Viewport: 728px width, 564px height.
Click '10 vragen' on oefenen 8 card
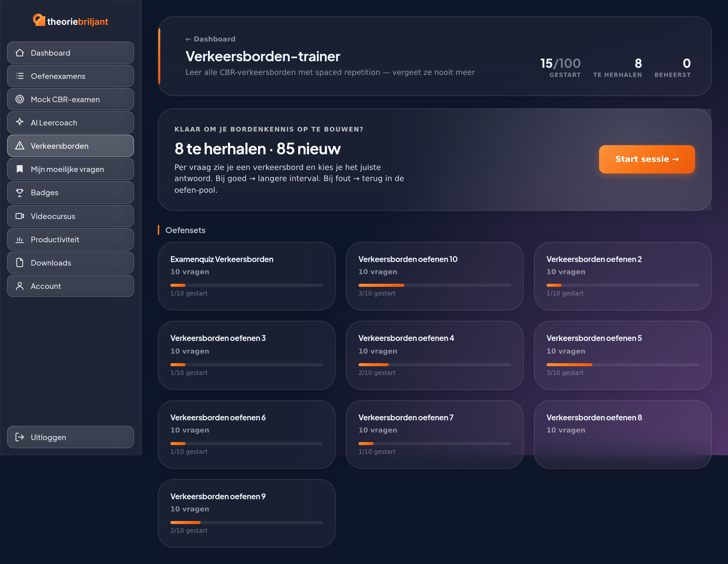pos(566,430)
